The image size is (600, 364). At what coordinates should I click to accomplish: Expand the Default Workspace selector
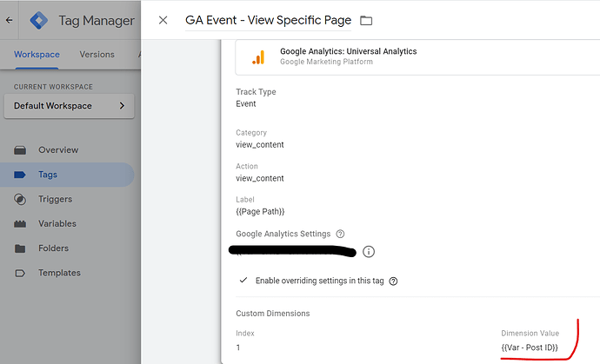coord(69,106)
